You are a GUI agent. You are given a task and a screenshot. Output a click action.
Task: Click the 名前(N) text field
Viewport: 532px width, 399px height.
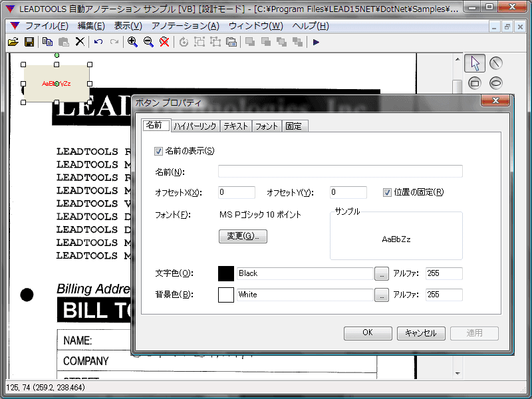click(340, 171)
